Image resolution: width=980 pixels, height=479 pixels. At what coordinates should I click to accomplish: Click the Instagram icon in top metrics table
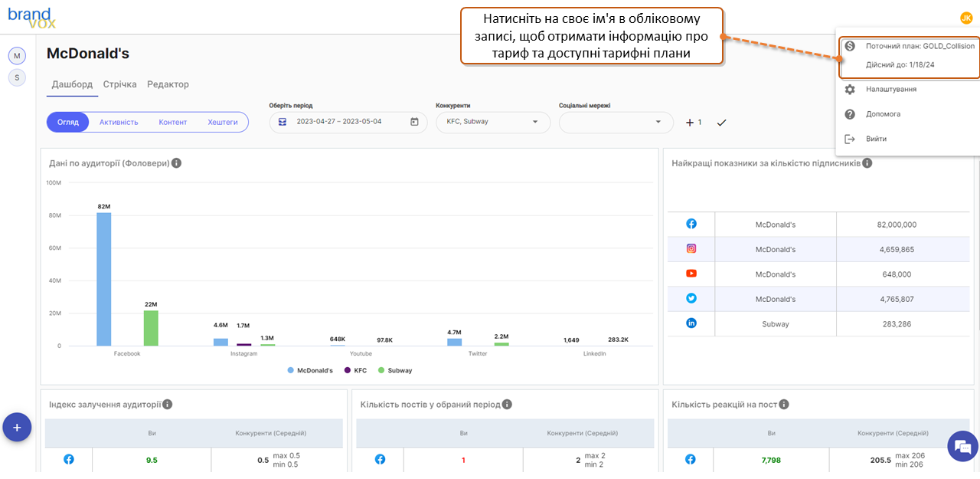tap(691, 249)
